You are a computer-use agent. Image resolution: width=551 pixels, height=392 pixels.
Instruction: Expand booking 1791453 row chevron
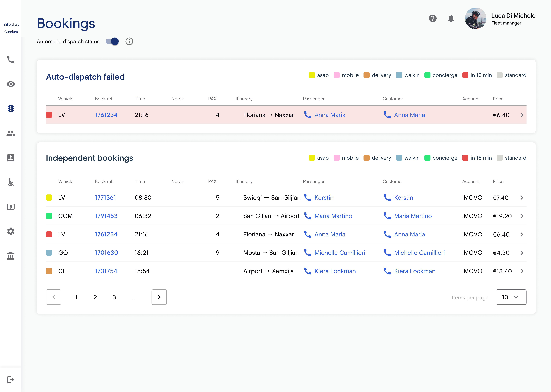click(x=522, y=216)
